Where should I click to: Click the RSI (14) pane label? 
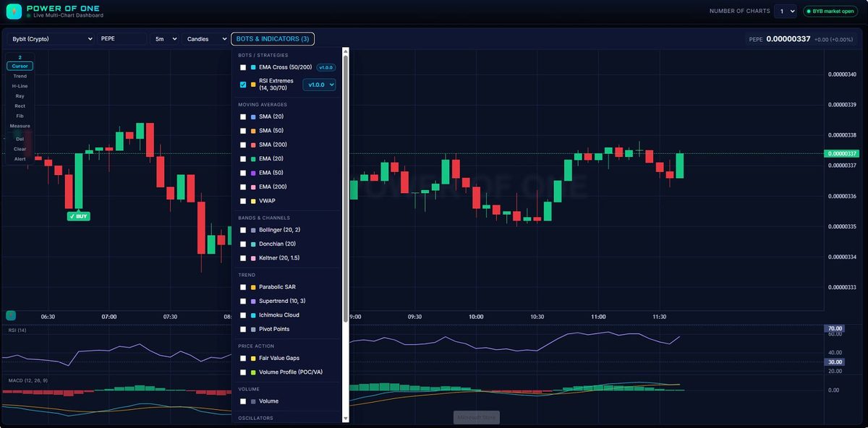pyautogui.click(x=17, y=330)
